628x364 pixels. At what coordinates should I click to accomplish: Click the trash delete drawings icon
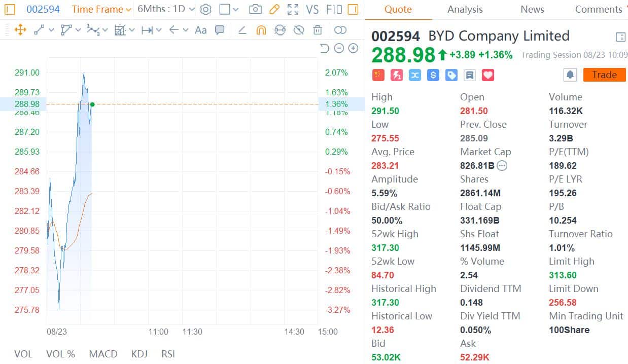pos(318,30)
